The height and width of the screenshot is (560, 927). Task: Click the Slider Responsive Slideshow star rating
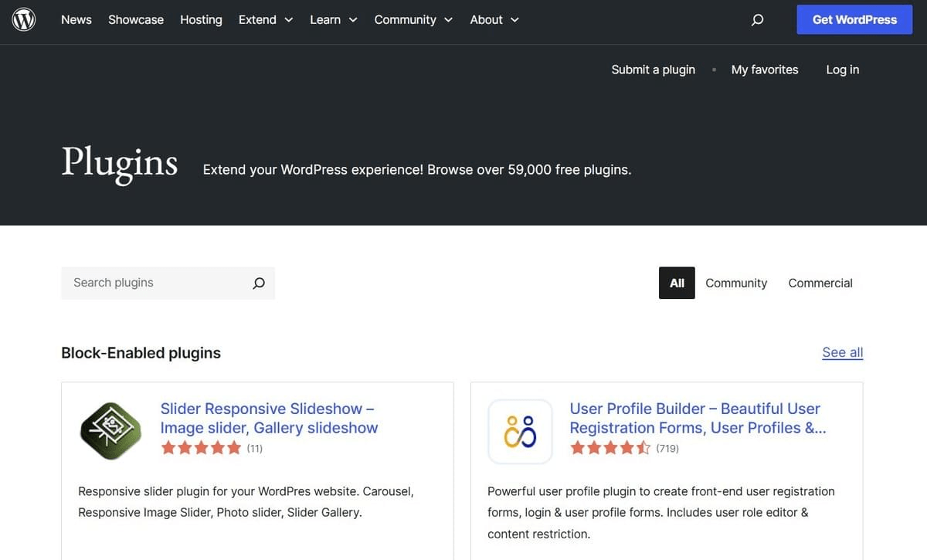(201, 448)
